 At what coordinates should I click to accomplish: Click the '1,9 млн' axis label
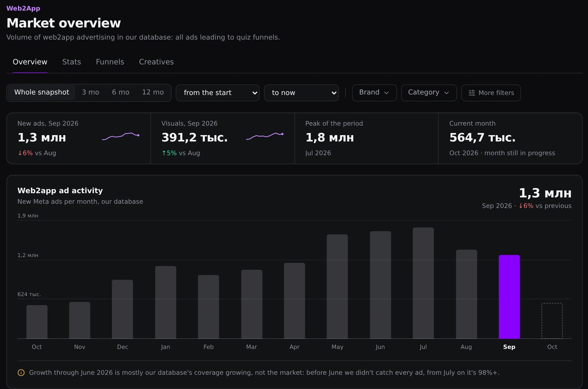click(28, 216)
